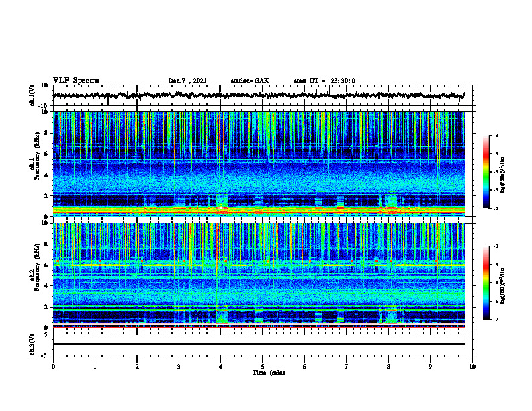Click the color scale bar beside ch.1 spectrogram
Viewport: 532px width, 411px height.
point(486,172)
